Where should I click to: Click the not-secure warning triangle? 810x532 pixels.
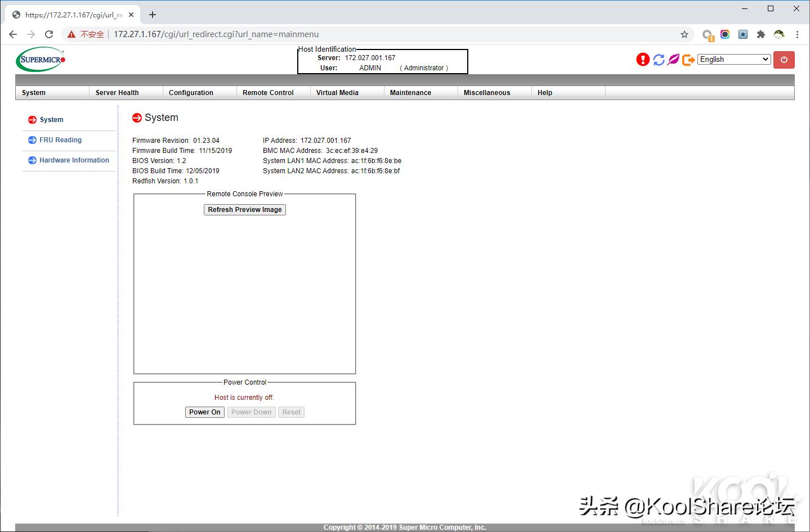point(71,34)
